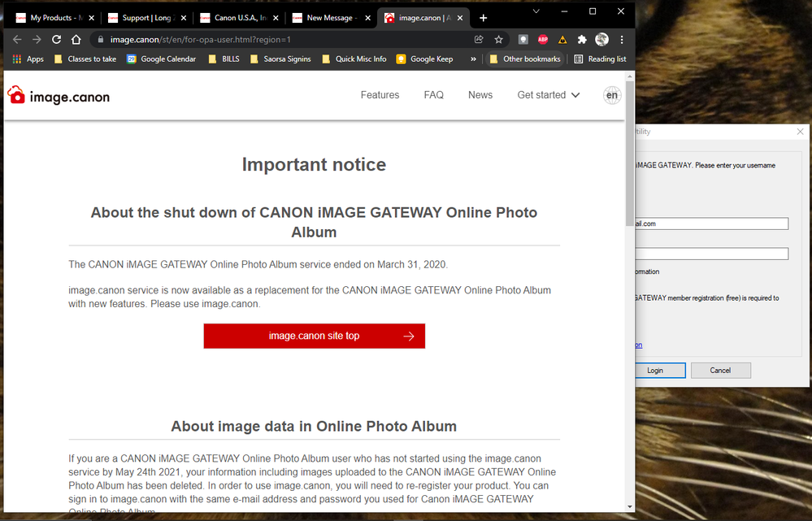Click the AdBlock Plus extension icon
Screen dimensions: 812x521
(x=542, y=39)
